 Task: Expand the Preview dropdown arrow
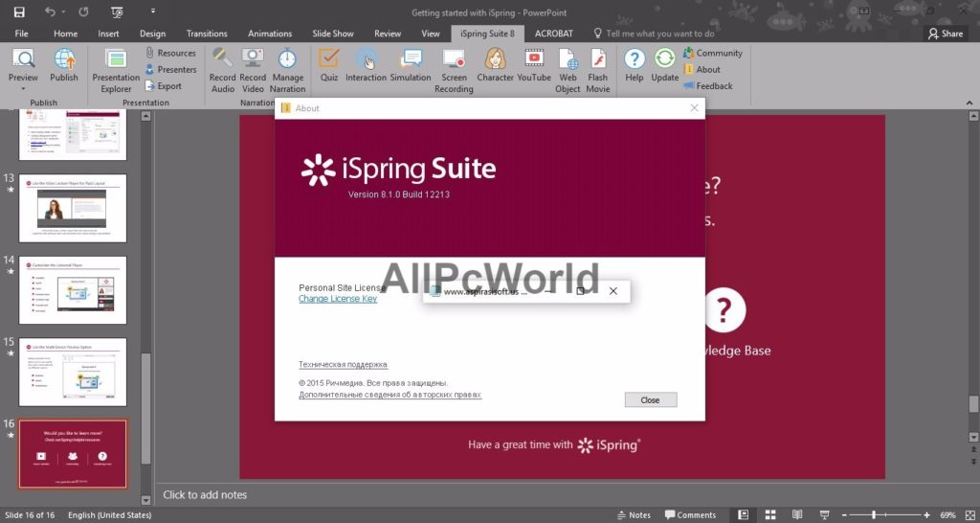23,89
